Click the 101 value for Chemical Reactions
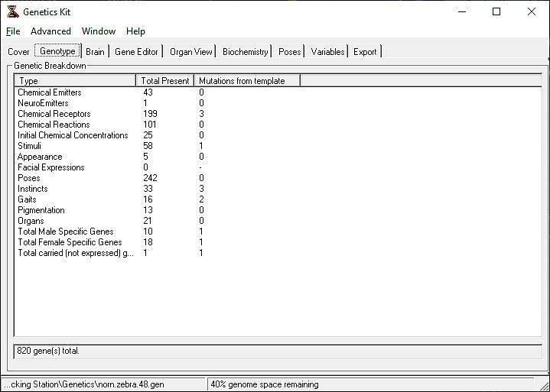 pyautogui.click(x=150, y=125)
